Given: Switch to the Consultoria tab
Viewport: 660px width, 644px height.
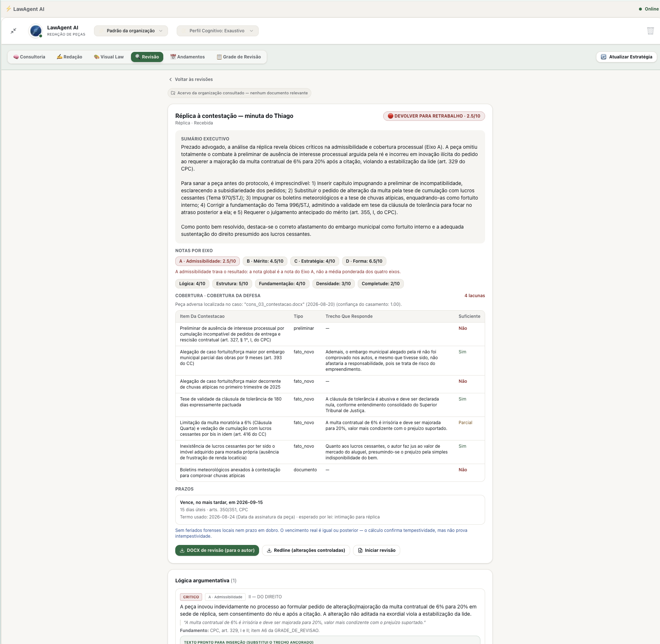Looking at the screenshot, I should (29, 57).
